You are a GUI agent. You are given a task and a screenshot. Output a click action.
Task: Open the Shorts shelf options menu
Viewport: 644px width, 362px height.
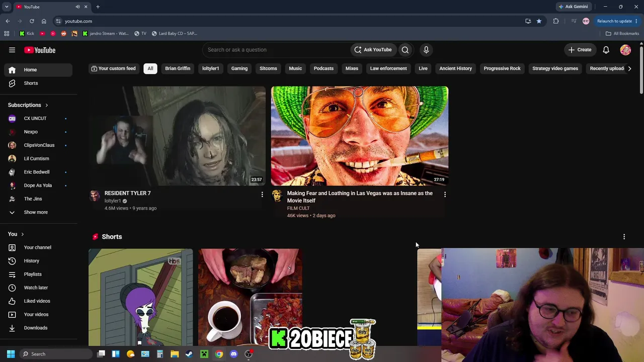tap(624, 237)
